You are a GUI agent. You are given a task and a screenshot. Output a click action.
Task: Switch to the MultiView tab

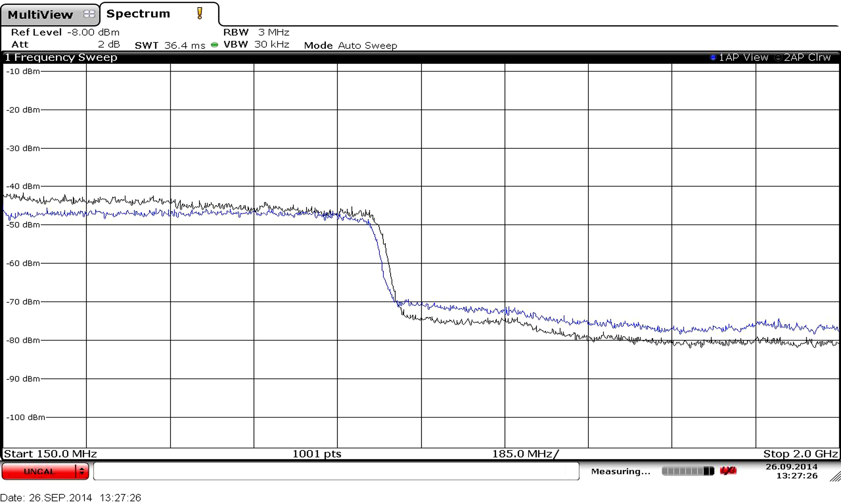tap(40, 14)
